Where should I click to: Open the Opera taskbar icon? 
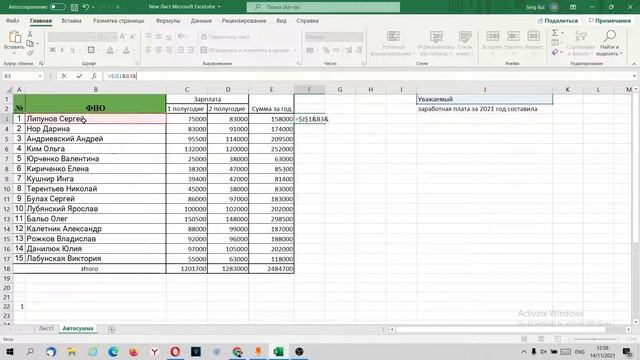pyautogui.click(x=175, y=351)
